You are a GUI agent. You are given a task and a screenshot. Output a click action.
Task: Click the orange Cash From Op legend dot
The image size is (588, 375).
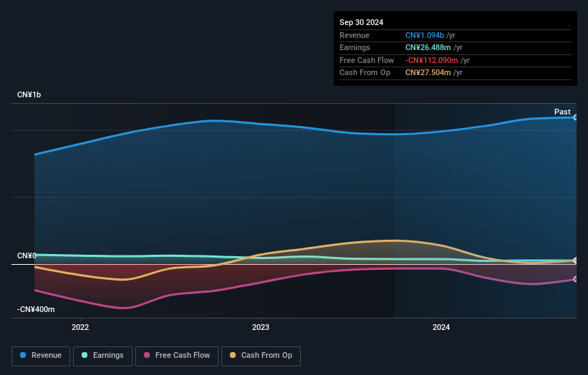233,355
